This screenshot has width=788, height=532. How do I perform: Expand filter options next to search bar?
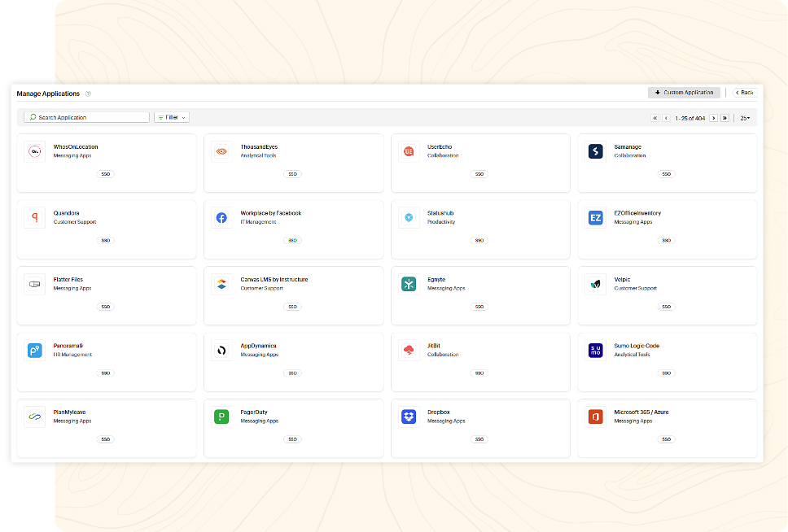171,117
